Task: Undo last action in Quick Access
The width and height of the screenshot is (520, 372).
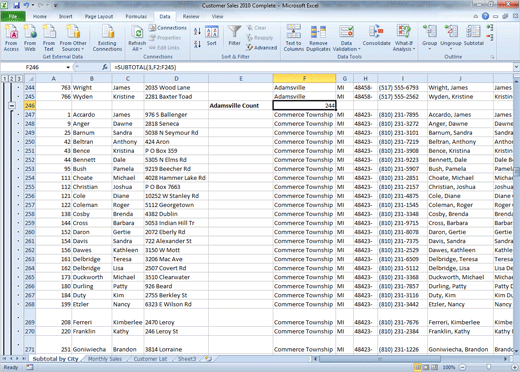Action: [x=26, y=5]
